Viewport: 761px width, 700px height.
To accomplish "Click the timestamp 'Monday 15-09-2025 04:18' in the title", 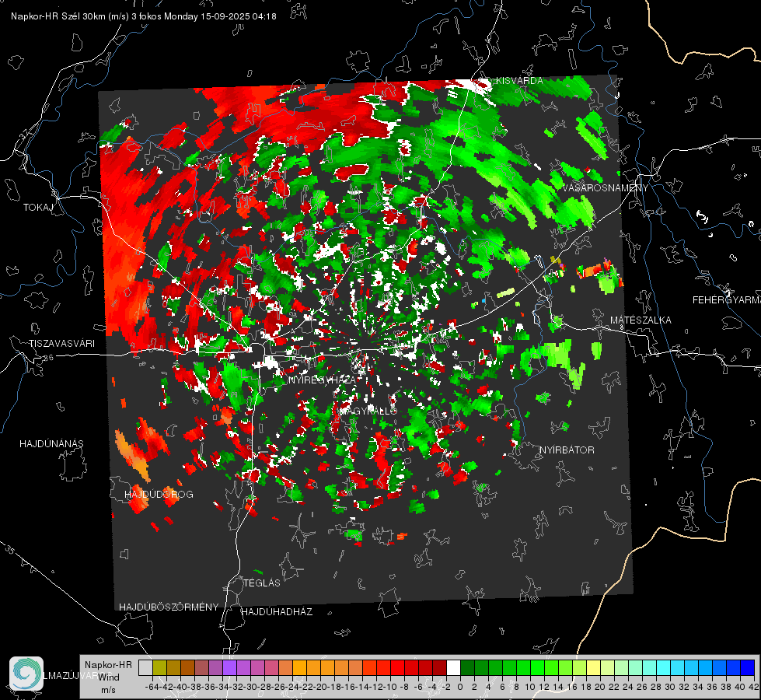I will [220, 16].
